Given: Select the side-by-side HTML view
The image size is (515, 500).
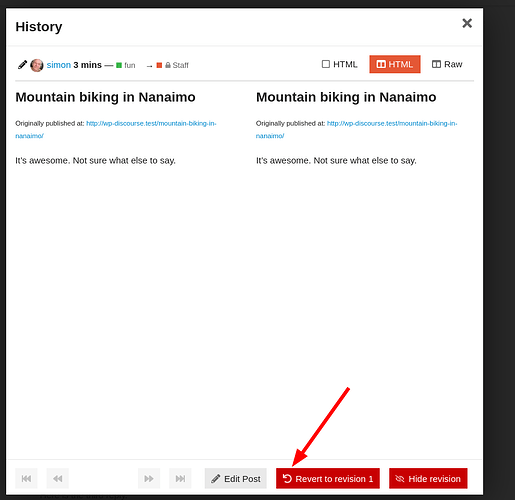Looking at the screenshot, I should point(395,64).
